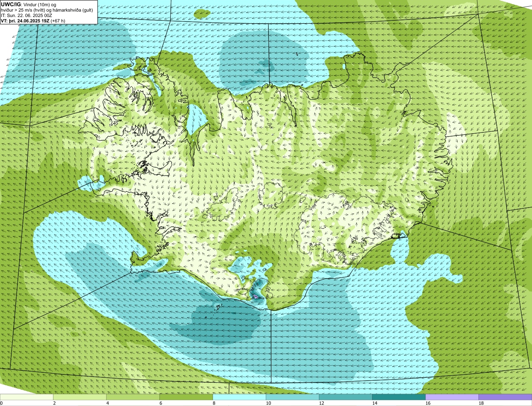The height and width of the screenshot is (406, 532).
Task: Click the 'hámarkshviða (gult)' text
Action: (73, 10)
